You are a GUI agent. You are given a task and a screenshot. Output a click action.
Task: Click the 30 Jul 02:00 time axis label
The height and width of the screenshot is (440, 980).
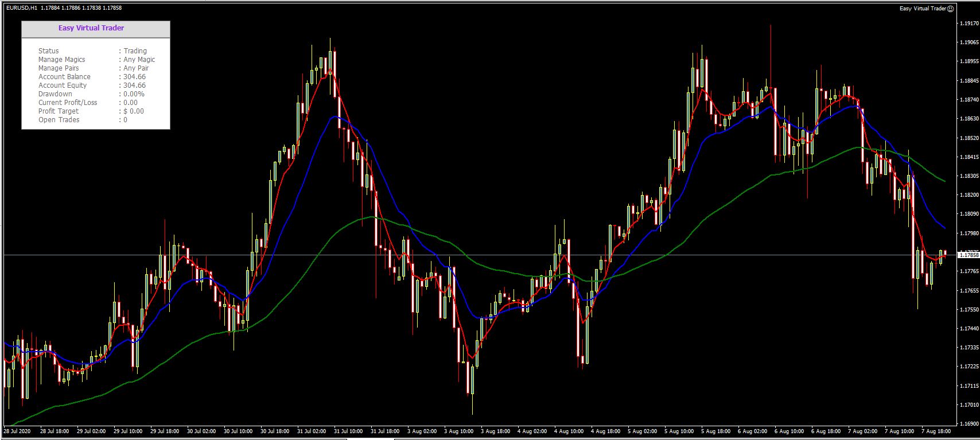(201, 431)
